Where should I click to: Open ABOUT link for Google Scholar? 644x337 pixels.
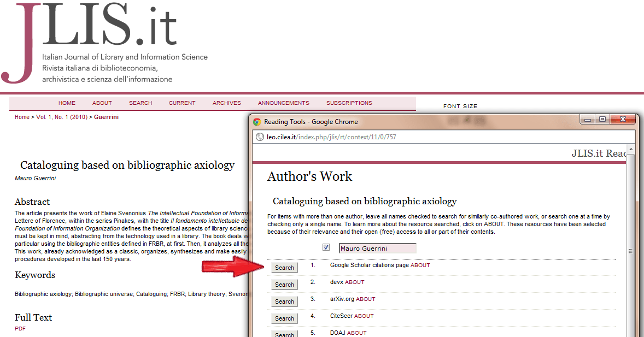tap(420, 265)
